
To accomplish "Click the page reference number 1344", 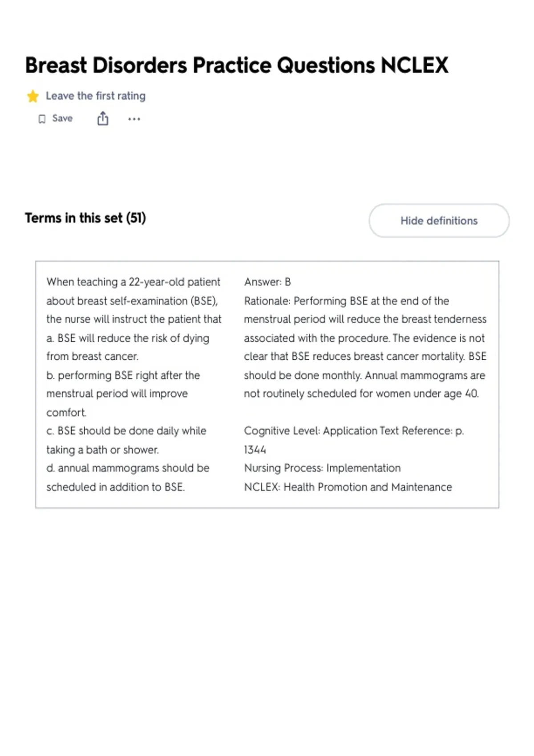I will pyautogui.click(x=255, y=450).
